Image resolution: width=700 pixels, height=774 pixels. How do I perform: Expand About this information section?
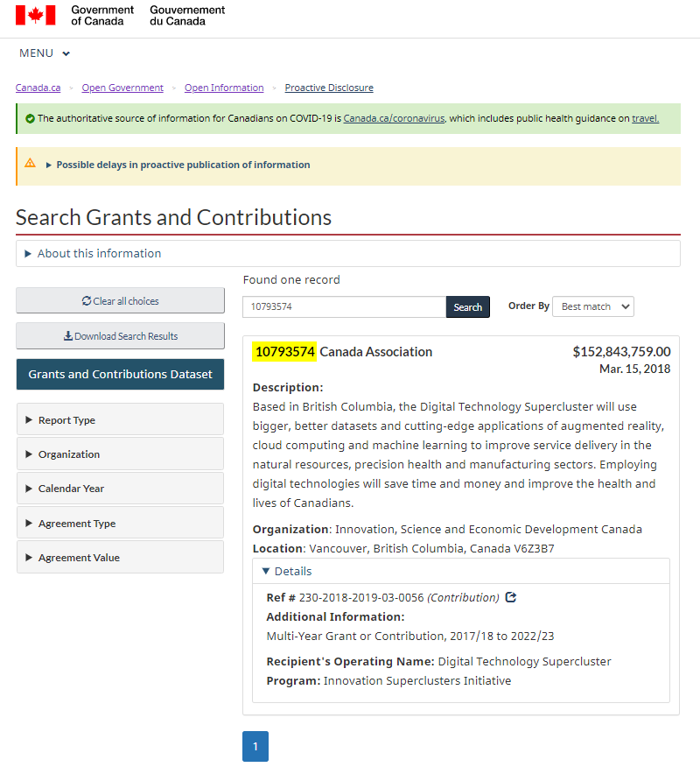(347, 254)
